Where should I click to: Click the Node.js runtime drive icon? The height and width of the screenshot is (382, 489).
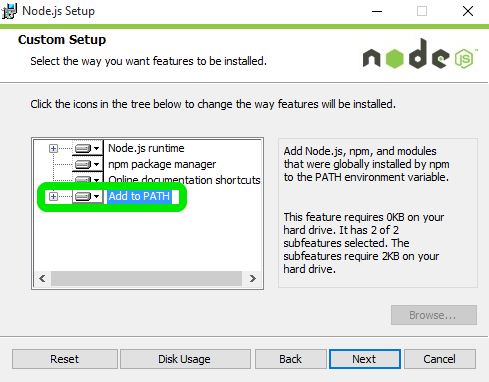point(83,148)
